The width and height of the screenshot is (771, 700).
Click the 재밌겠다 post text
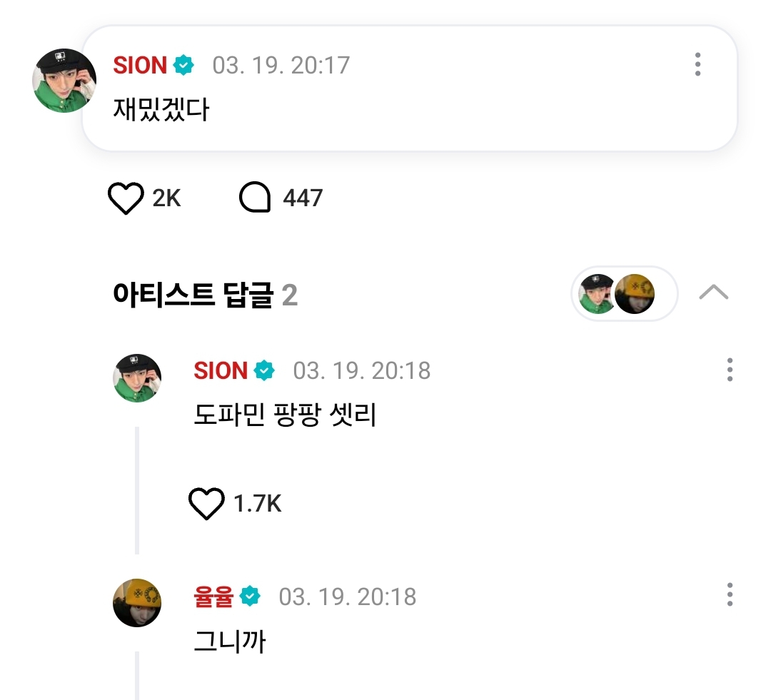pyautogui.click(x=161, y=109)
